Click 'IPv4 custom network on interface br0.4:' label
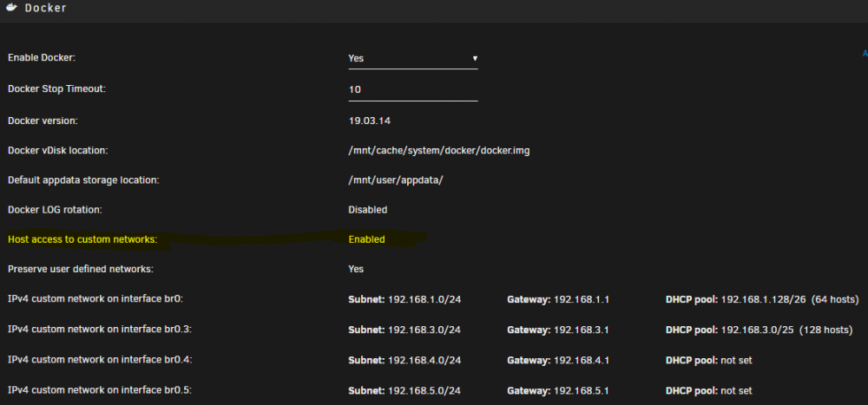 pyautogui.click(x=100, y=360)
